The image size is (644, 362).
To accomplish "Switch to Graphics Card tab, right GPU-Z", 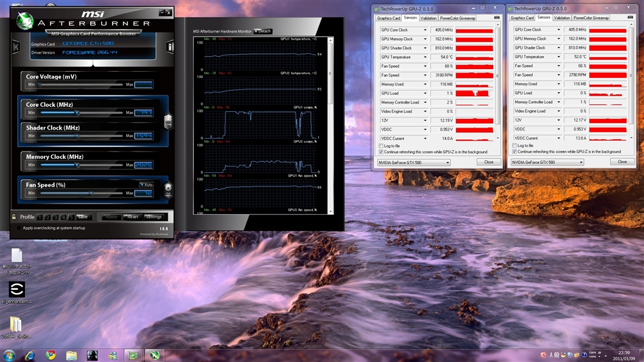I will pos(522,18).
